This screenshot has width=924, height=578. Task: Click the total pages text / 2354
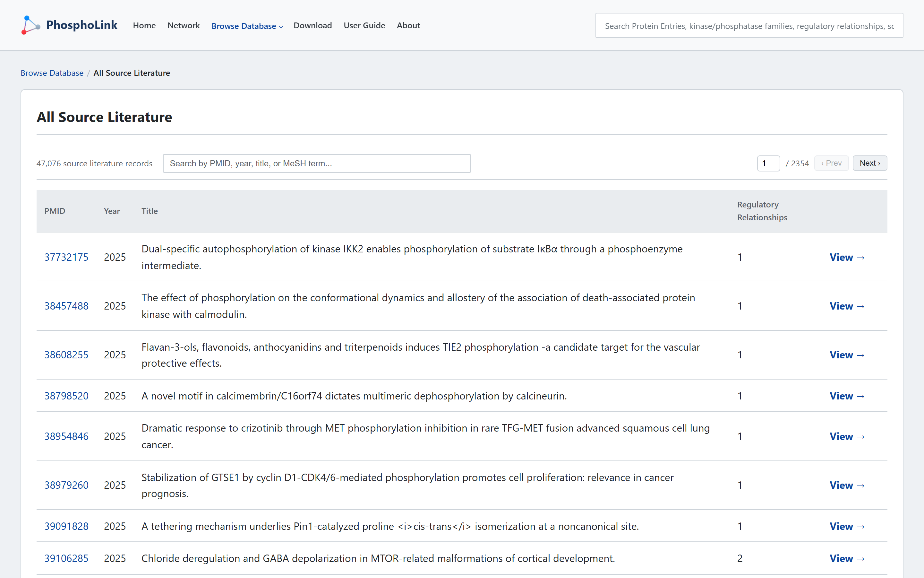[x=797, y=164]
